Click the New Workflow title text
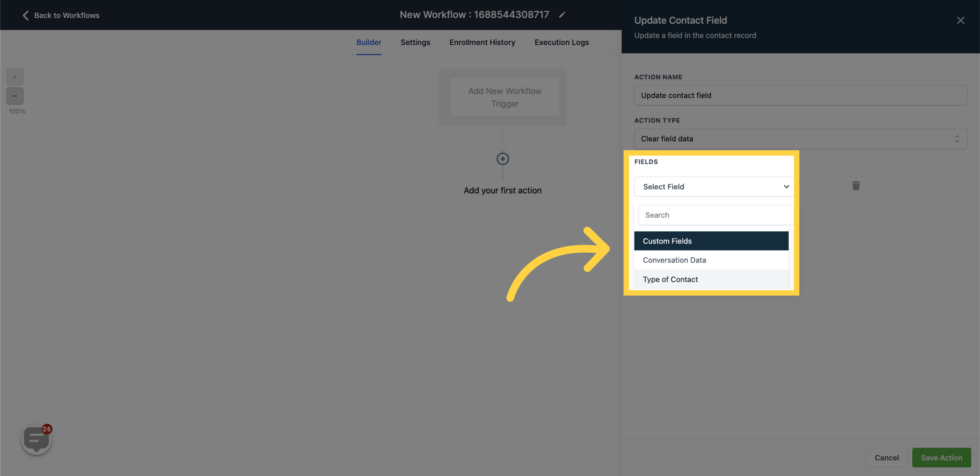Screen dimensions: 980x476 474,14
